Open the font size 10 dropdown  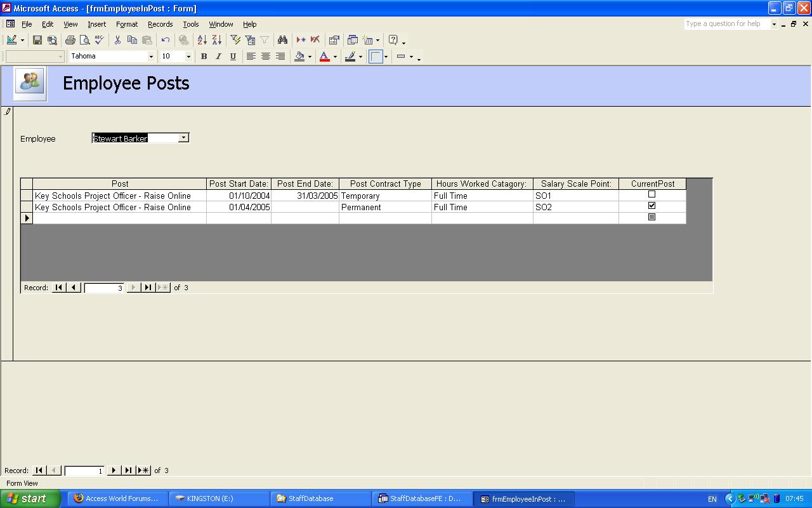[188, 57]
